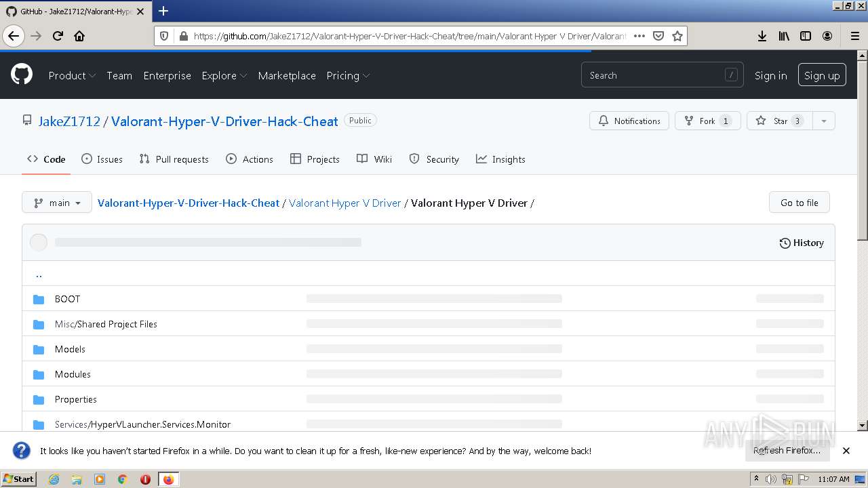Switch to Insights tab
Image resolution: width=868 pixels, height=488 pixels.
click(x=500, y=159)
